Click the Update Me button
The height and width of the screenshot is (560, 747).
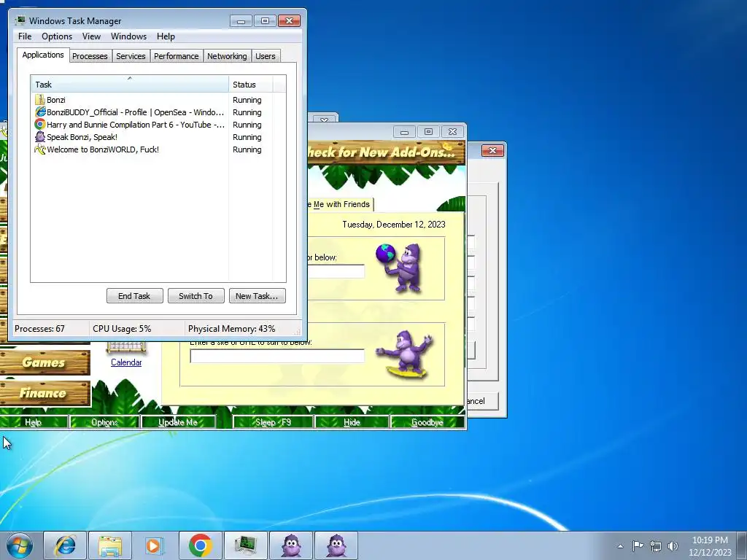(178, 422)
